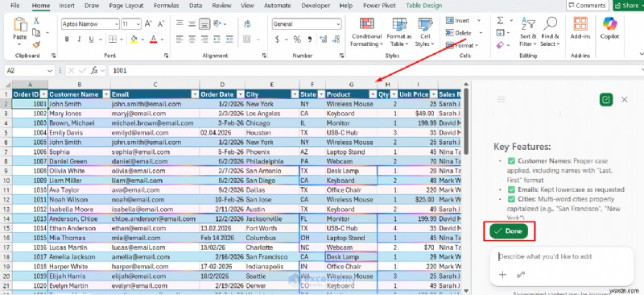The height and width of the screenshot is (295, 644).
Task: Click the Merge & Center icon
Action: [x=247, y=39]
